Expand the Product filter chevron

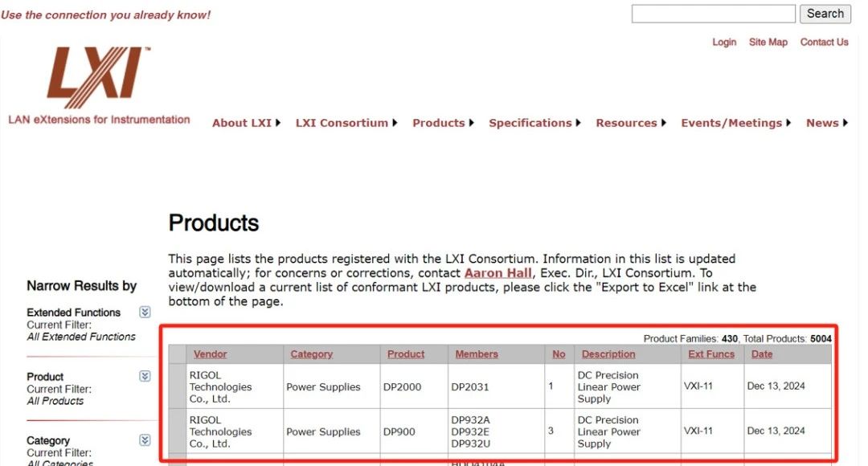coord(145,376)
